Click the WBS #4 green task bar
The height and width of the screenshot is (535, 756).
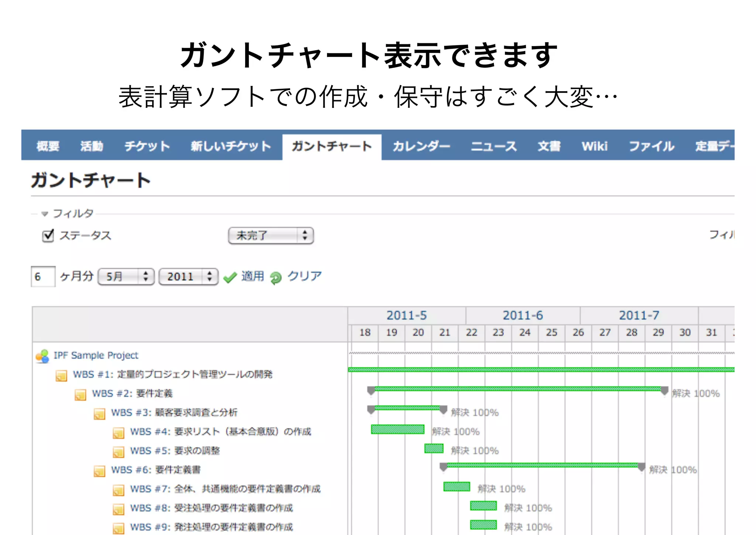(398, 429)
